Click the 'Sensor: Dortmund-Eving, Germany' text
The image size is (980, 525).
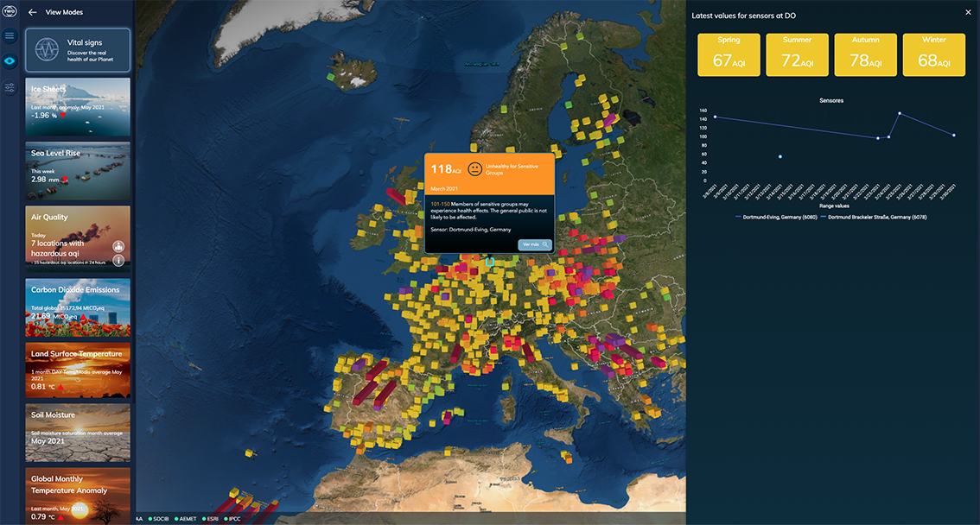tap(471, 229)
